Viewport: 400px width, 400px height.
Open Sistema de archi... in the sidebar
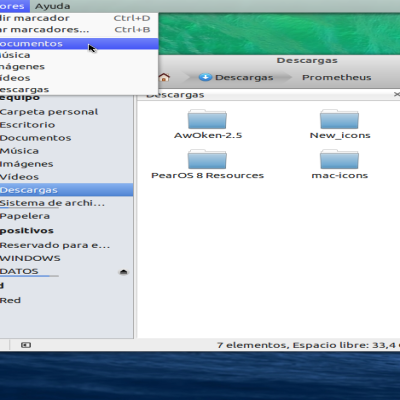[x=67, y=203]
